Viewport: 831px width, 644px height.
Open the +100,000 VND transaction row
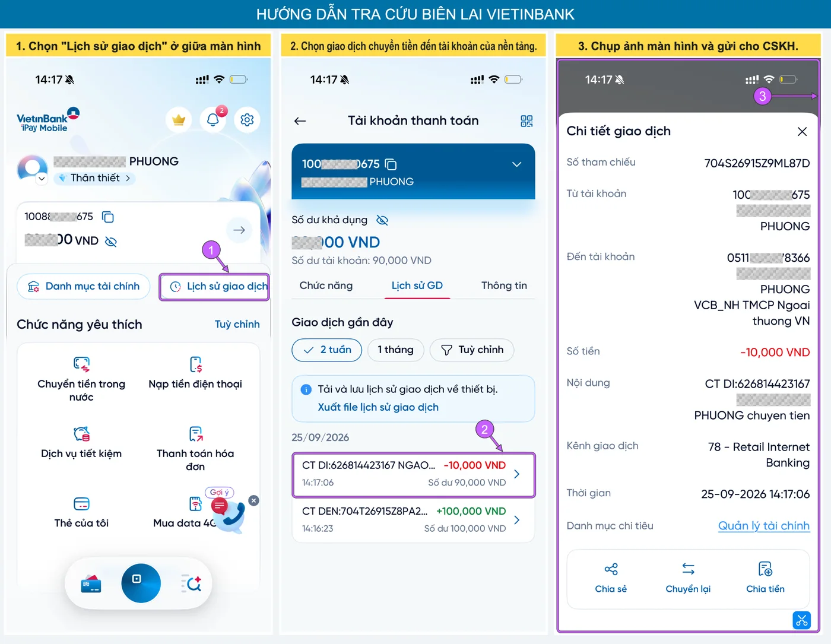414,520
